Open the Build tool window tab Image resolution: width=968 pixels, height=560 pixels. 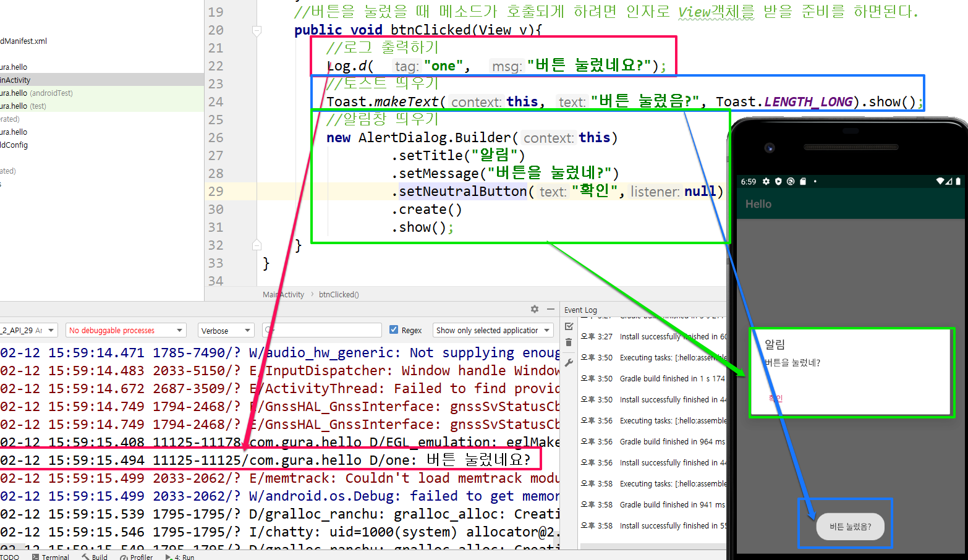click(95, 557)
